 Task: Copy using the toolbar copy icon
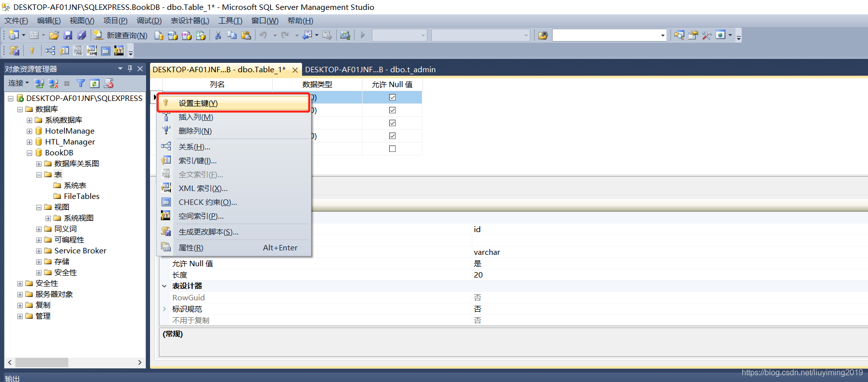click(x=232, y=35)
